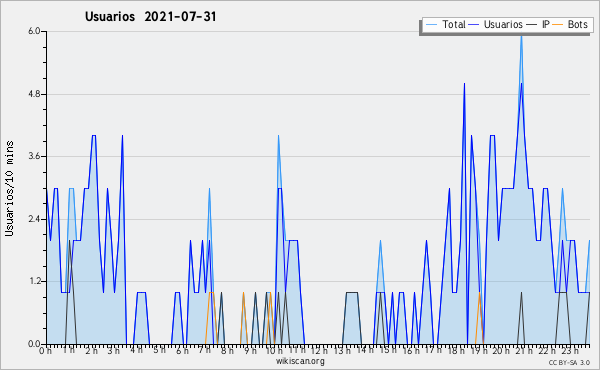The image size is (600, 370).
Task: Click the peak of 6 near 21 h
Action: [x=521, y=36]
